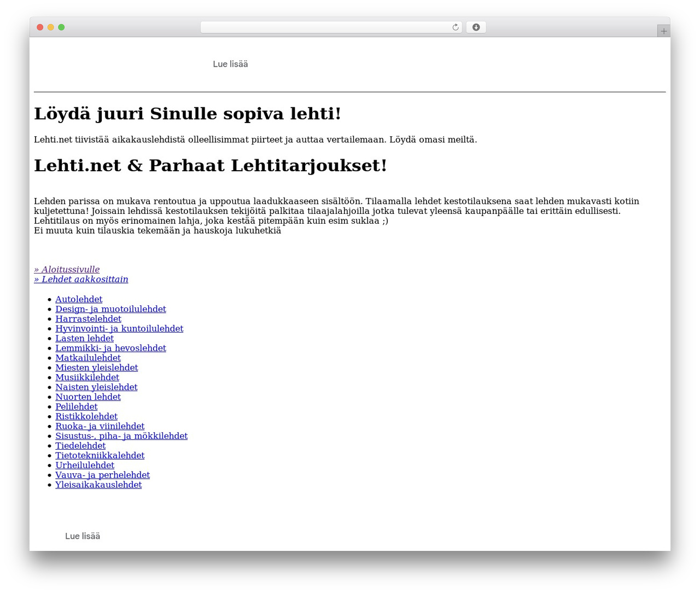
Task: Open the Autolehdet category
Action: [79, 299]
